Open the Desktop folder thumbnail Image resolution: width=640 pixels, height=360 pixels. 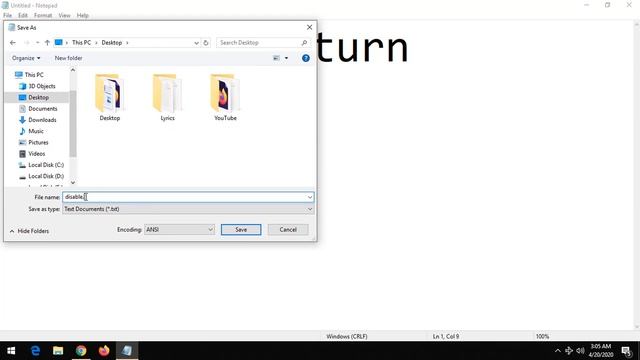(x=110, y=97)
